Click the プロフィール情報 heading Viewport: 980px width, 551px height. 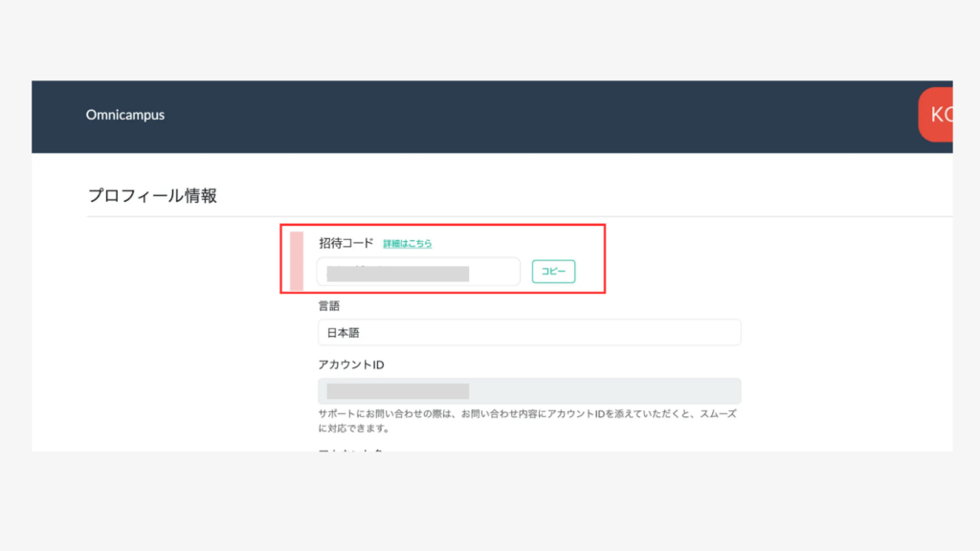[x=152, y=196]
